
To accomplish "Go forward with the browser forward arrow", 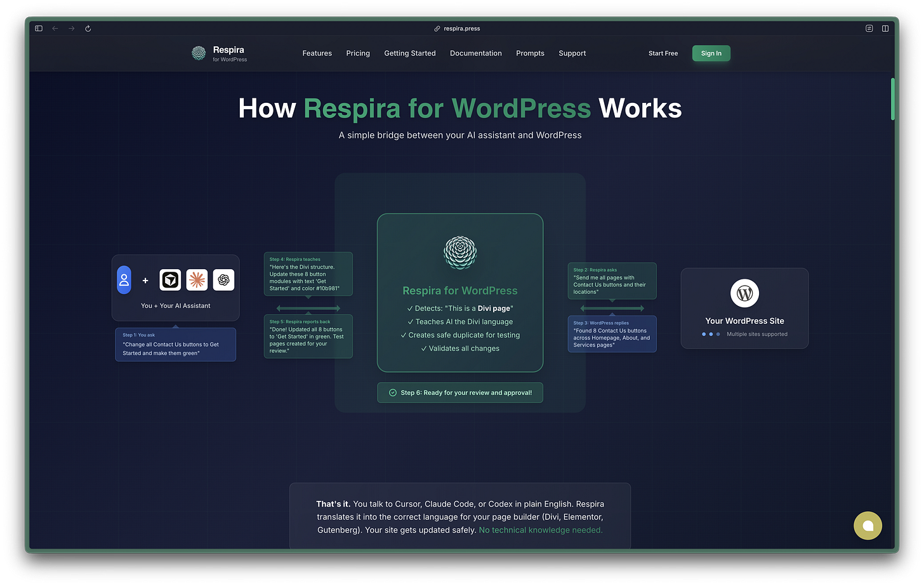I will (x=72, y=29).
